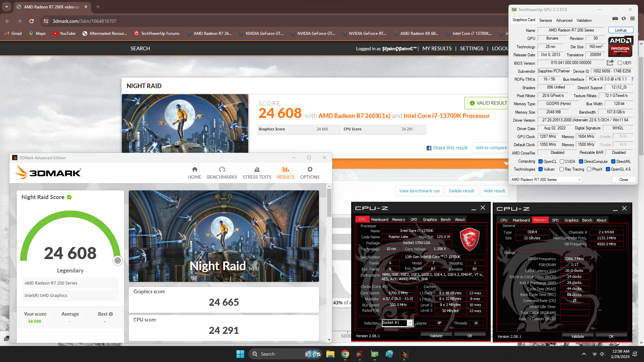This screenshot has height=362, width=644.
Task: Open a new browser tab
Action: [98, 7]
